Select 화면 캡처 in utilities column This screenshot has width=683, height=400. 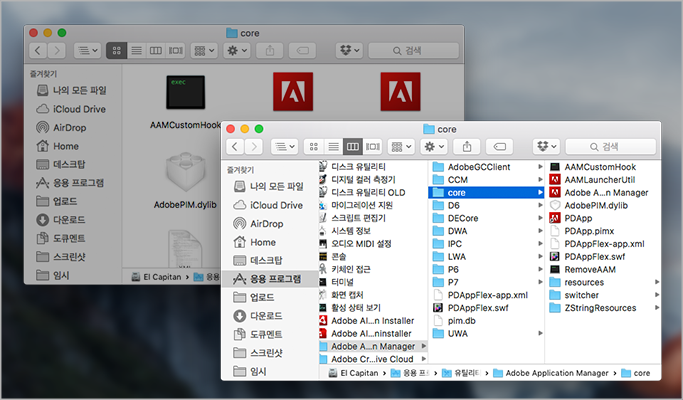pyautogui.click(x=373, y=295)
